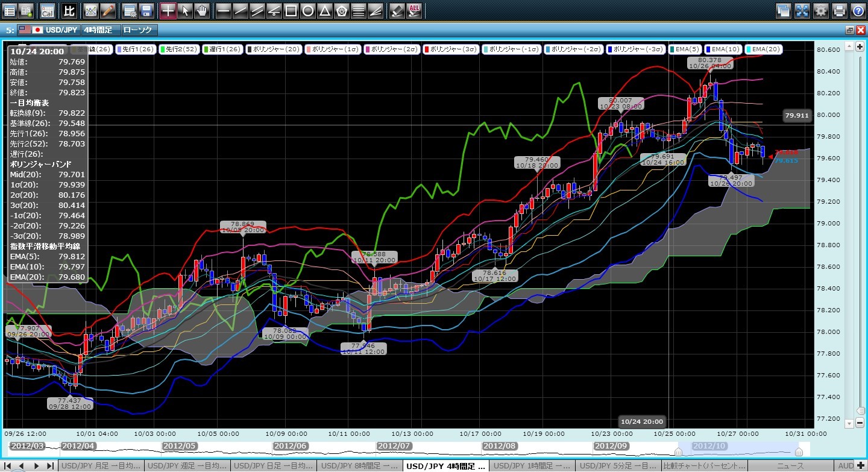Image resolution: width=868 pixels, height=472 pixels.
Task: Open the 4時間足 timeframe dropdown
Action: (x=100, y=30)
